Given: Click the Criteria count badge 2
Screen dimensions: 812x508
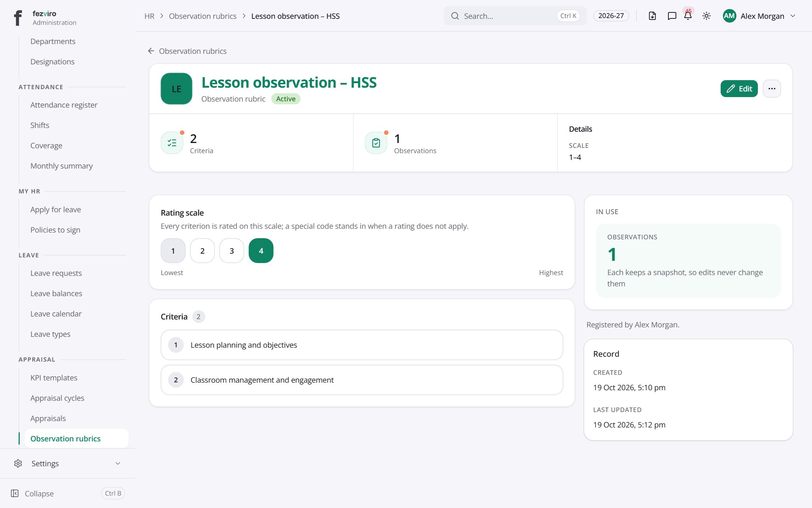Looking at the screenshot, I should (x=198, y=316).
